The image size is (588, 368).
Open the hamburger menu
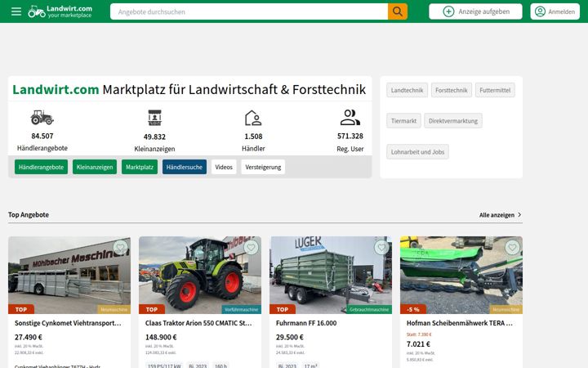click(16, 11)
